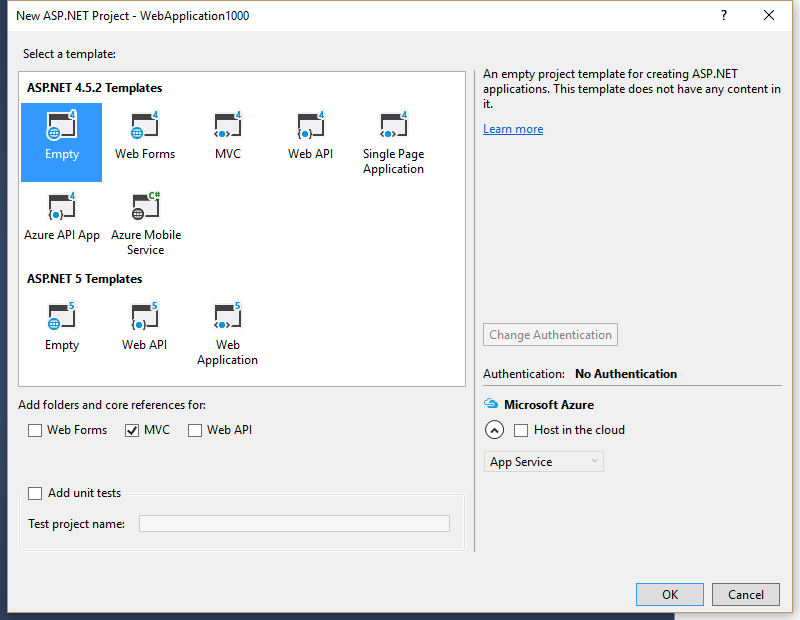This screenshot has width=800, height=620.
Task: Close the New ASP.NET Project dialog
Action: coord(769,15)
